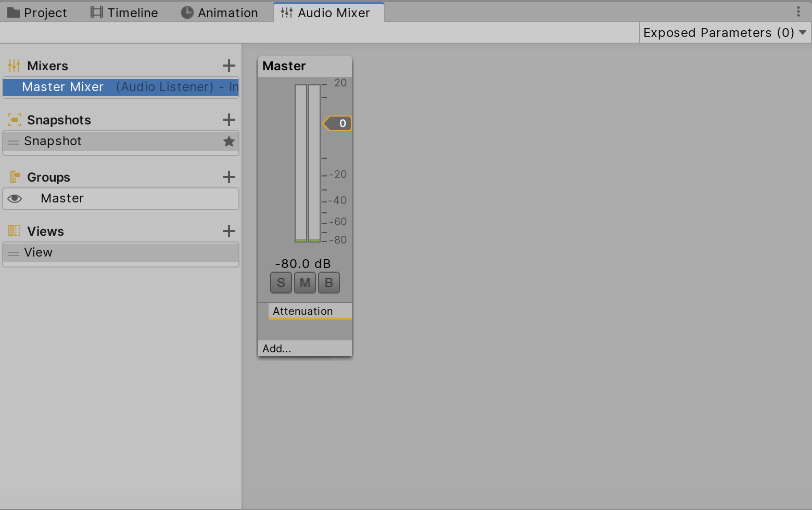Image resolution: width=812 pixels, height=510 pixels.
Task: Add a new Group with the plus icon
Action: click(x=229, y=177)
